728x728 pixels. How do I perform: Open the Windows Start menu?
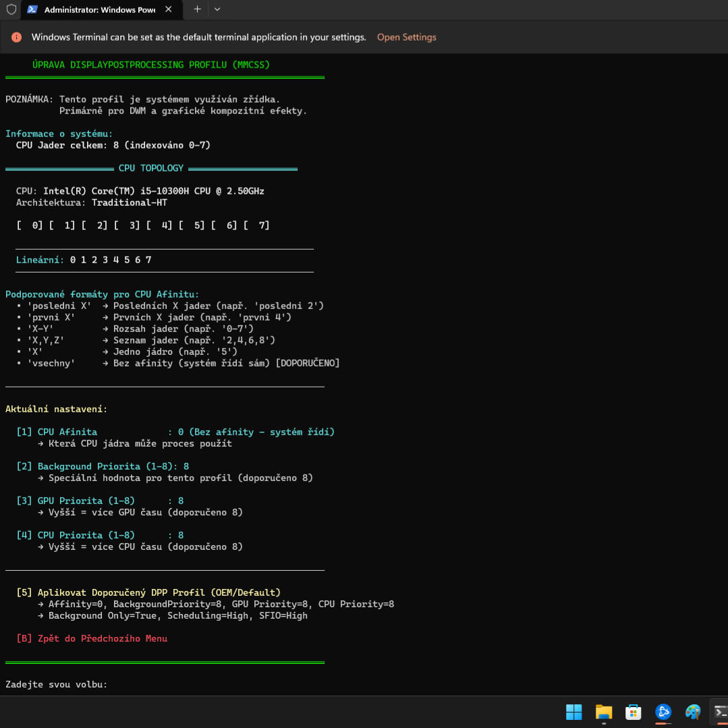(x=573, y=712)
